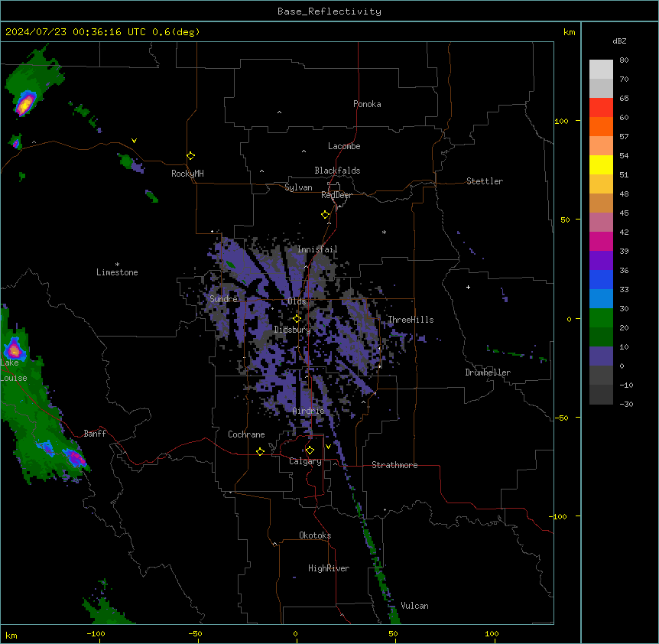
Task: Select the dark gray -10 dBZ swatch
Action: pos(601,395)
